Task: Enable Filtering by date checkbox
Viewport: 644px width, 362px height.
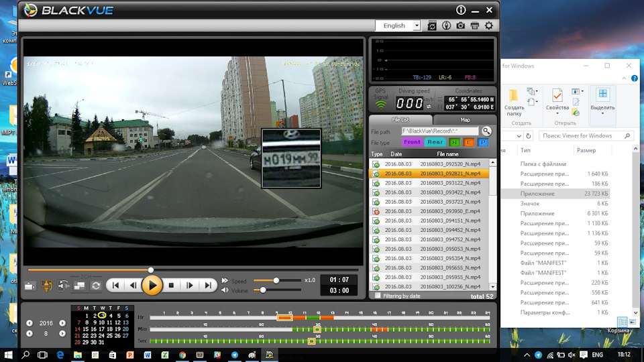Action: pyautogui.click(x=378, y=296)
